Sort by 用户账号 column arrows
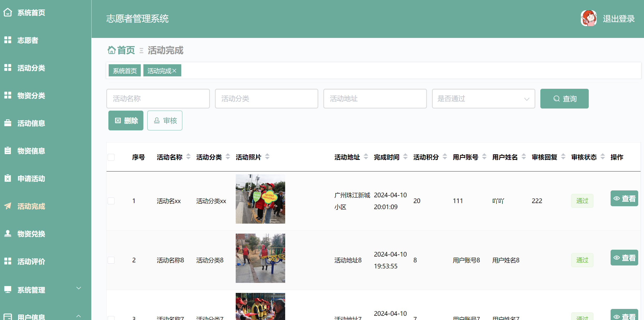Screen dimensions: 644x320 [x=484, y=157]
